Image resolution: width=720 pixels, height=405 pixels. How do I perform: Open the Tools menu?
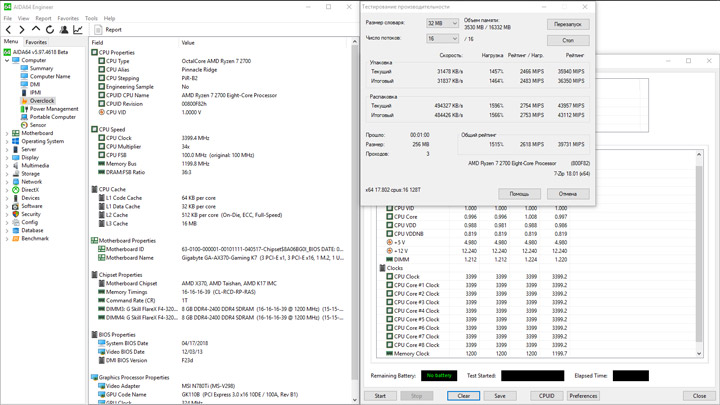pyautogui.click(x=91, y=18)
